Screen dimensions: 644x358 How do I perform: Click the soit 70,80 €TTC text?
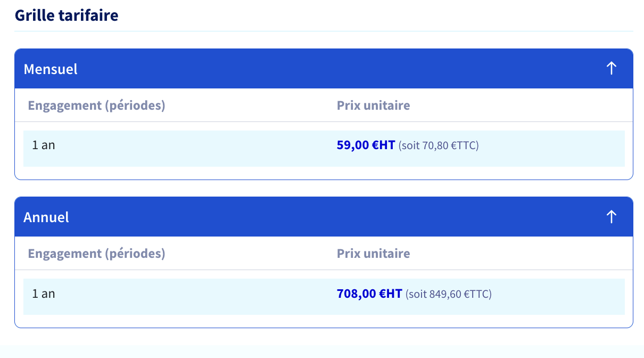pyautogui.click(x=439, y=145)
